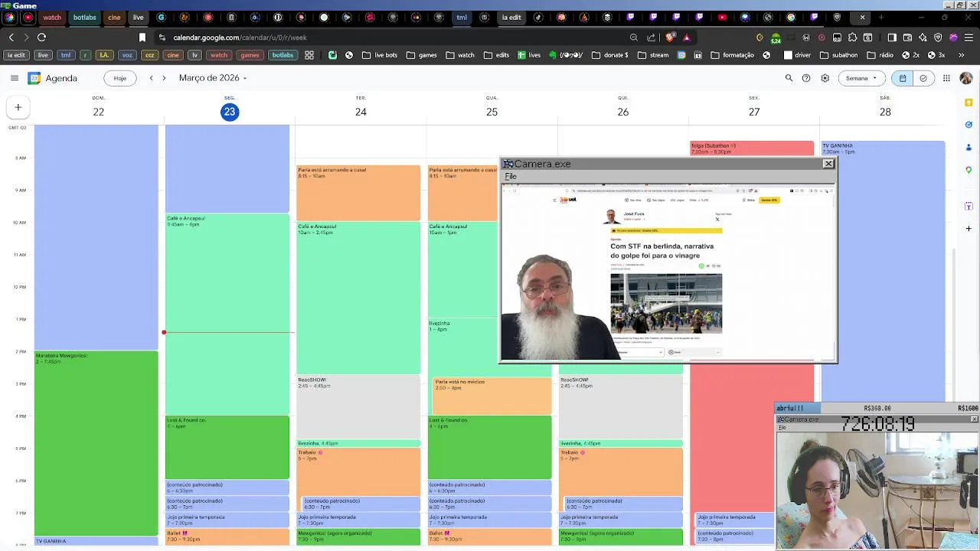Open Monday's Café e Ancapsul event

[227, 314]
